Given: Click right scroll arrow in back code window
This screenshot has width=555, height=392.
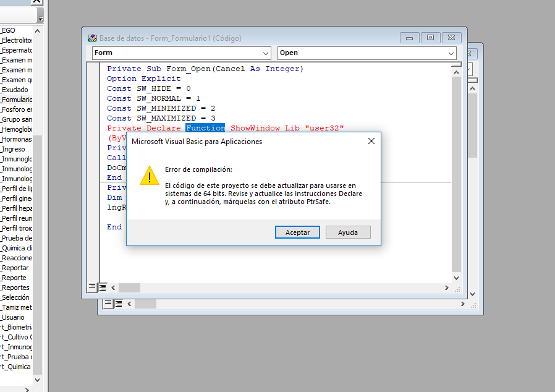Looking at the screenshot, I should (463, 304).
